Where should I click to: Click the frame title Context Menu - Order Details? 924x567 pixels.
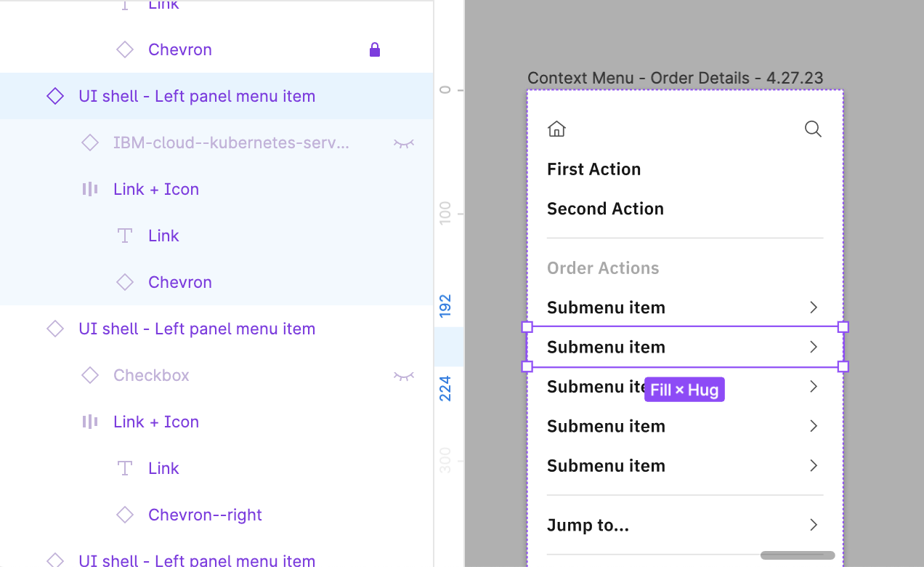(x=675, y=78)
